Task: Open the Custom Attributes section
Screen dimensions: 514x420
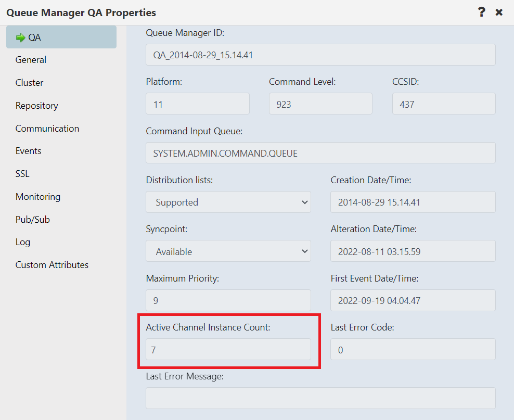Action: pyautogui.click(x=52, y=264)
